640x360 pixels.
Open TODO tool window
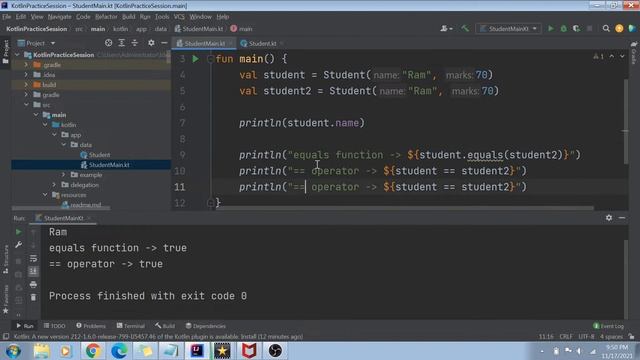[55, 326]
